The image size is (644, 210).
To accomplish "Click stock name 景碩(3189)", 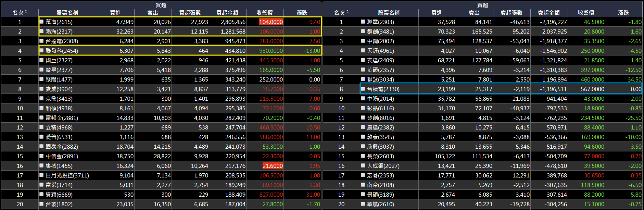I will (380, 195).
